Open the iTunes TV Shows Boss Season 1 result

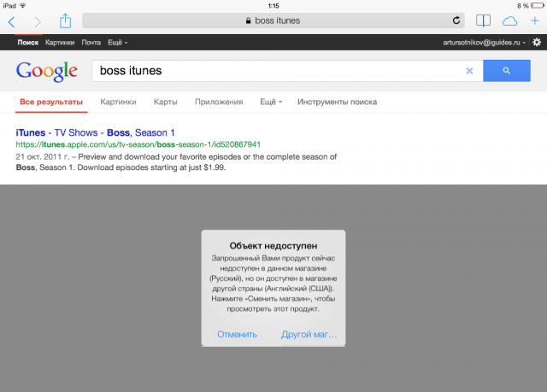click(x=95, y=132)
